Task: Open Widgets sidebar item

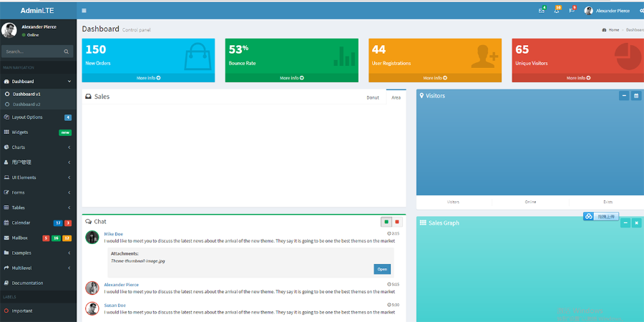Action: (38, 132)
